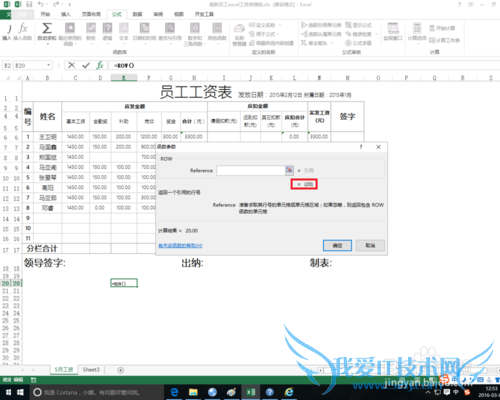Save the workbook from quick access toolbar

point(29,4)
